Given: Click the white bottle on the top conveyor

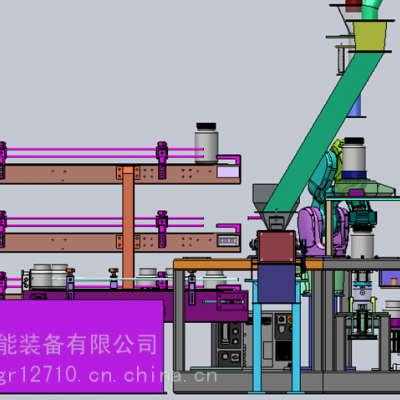Looking at the screenshot, I should tap(206, 143).
